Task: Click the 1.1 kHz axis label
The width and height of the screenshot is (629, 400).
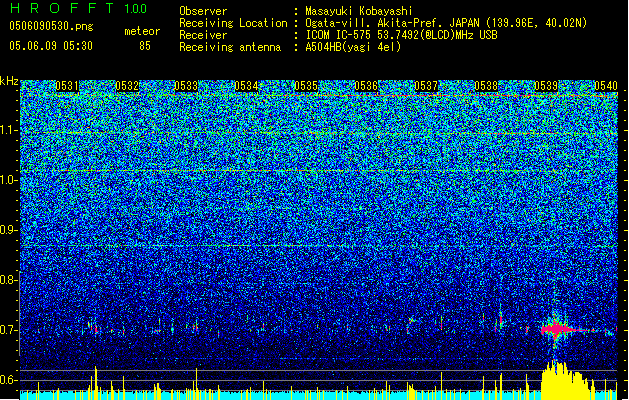Action: click(7, 130)
